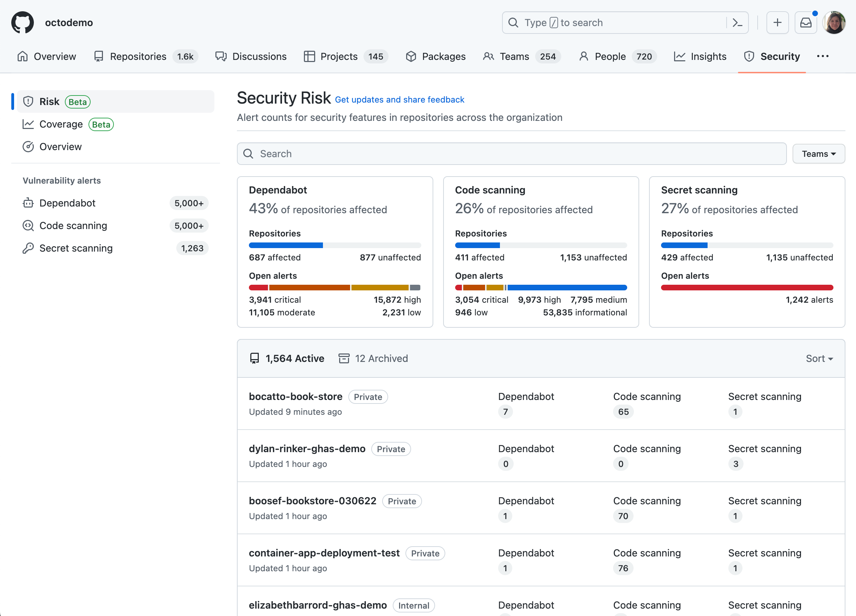
Task: Click the shield icon beside Security tab
Action: (749, 56)
